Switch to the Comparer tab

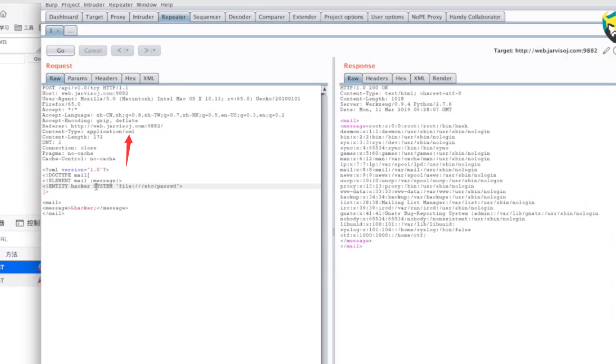[x=272, y=17]
